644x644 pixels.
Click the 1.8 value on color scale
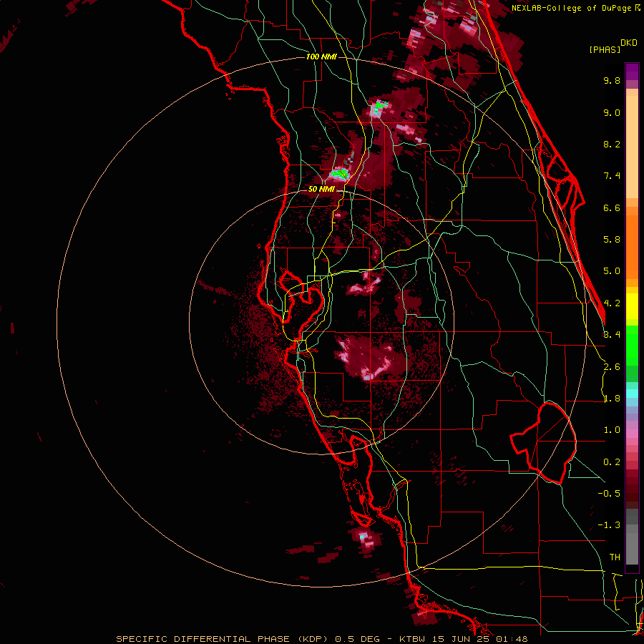click(x=612, y=399)
